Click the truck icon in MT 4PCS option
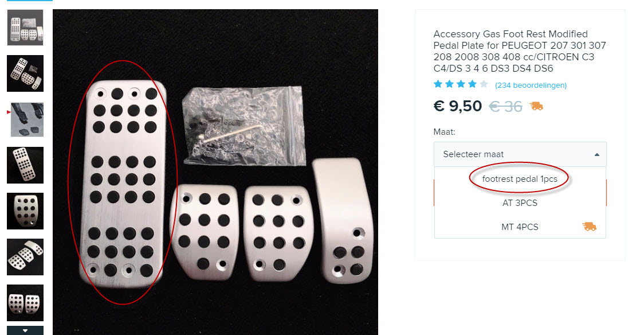Image resolution: width=644 pixels, height=335 pixels. click(589, 226)
